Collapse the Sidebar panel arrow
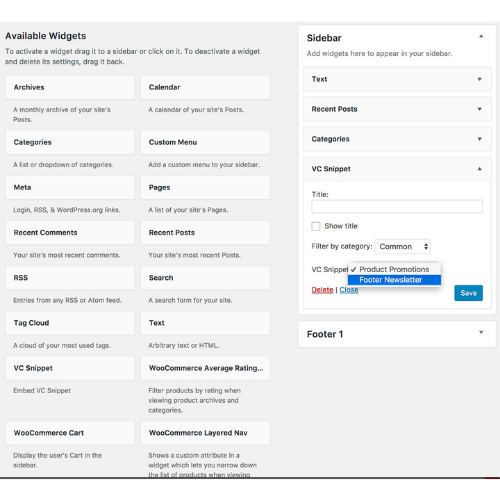 [481, 36]
